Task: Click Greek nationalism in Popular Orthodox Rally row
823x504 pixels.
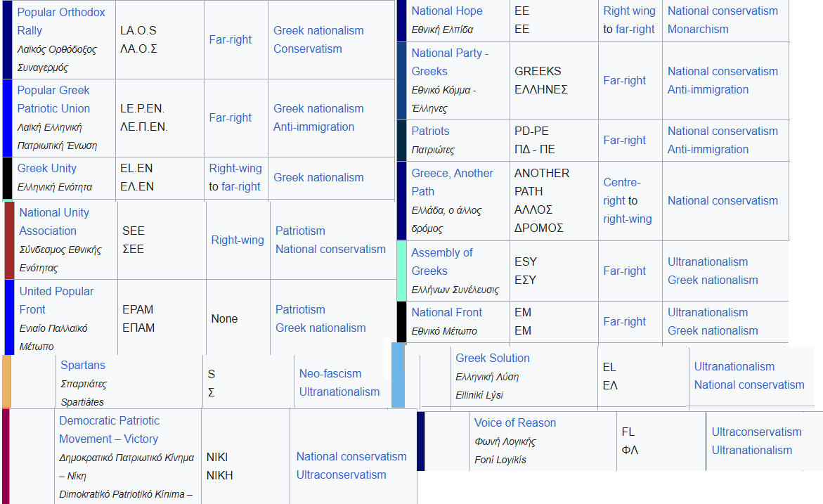Action: pos(318,30)
